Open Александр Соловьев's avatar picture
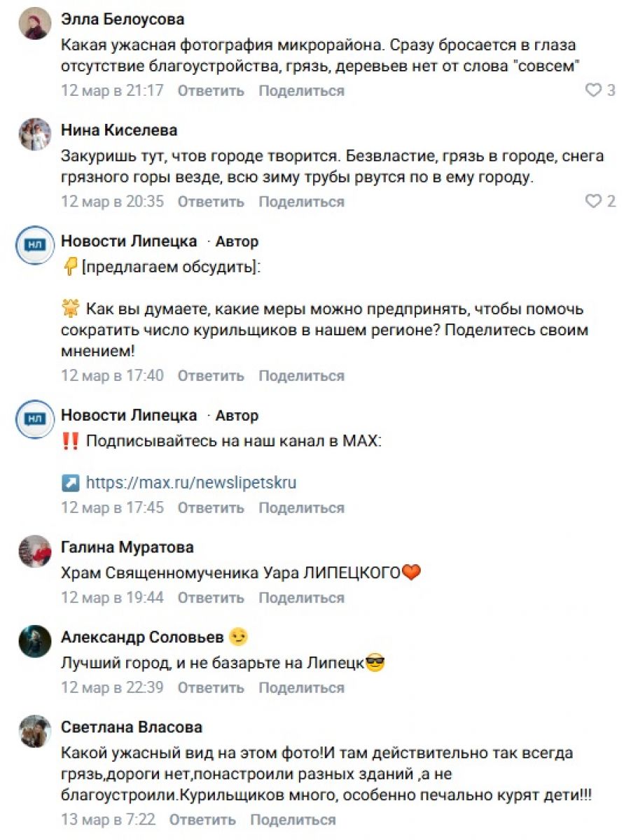 click(x=35, y=641)
